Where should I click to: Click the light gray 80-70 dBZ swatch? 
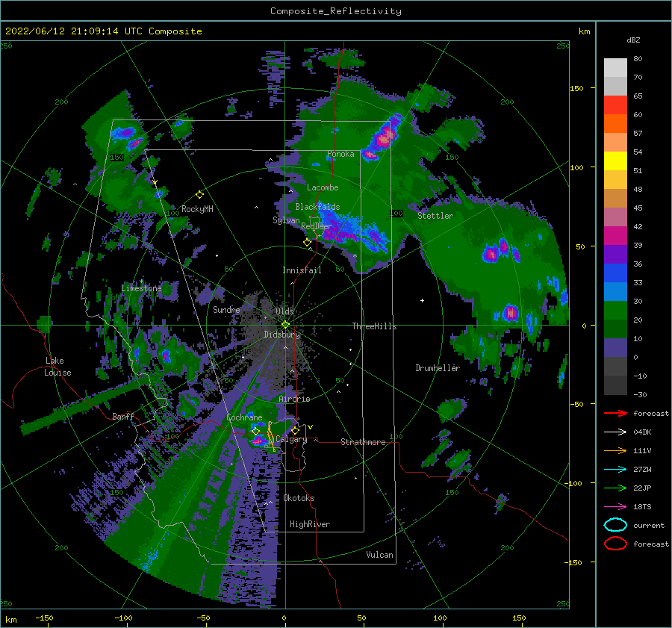(615, 68)
